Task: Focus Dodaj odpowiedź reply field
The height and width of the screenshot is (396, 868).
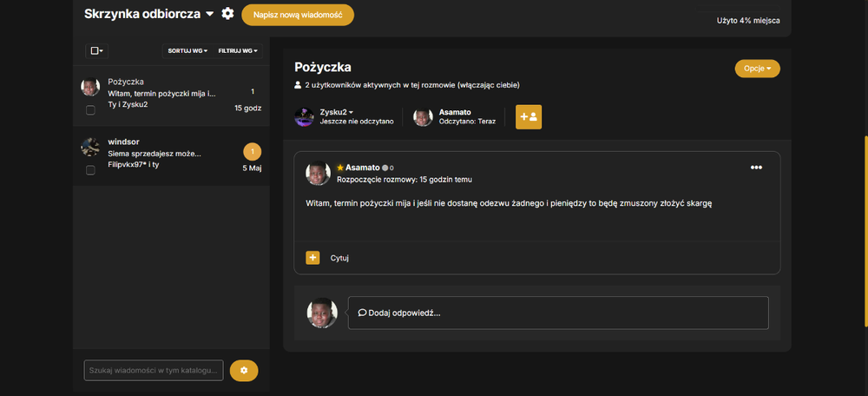Action: pyautogui.click(x=558, y=313)
